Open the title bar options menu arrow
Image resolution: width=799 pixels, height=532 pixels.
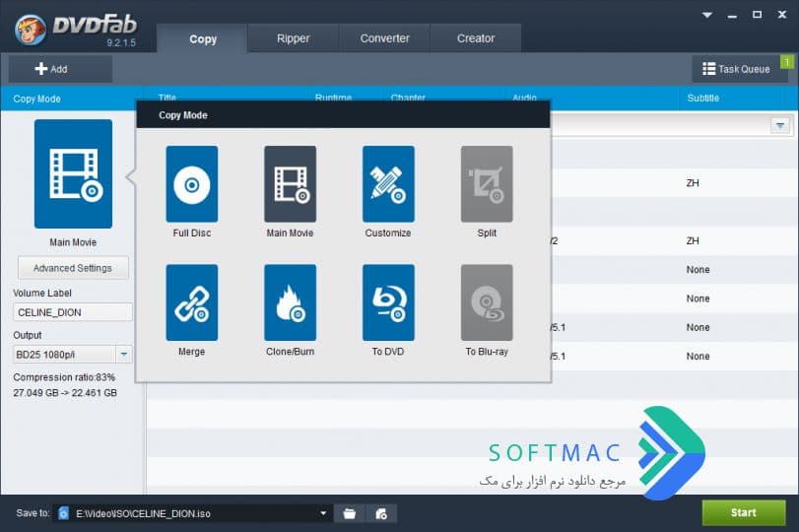706,15
